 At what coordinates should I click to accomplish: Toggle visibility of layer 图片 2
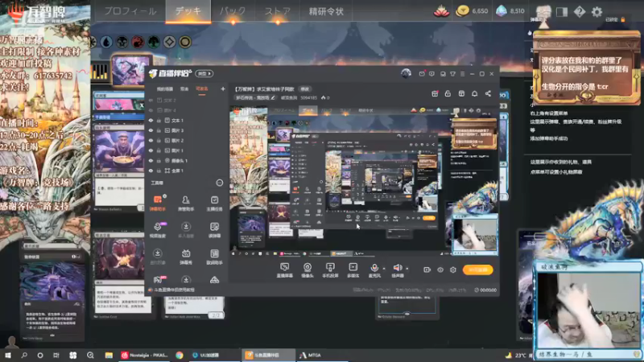151,141
